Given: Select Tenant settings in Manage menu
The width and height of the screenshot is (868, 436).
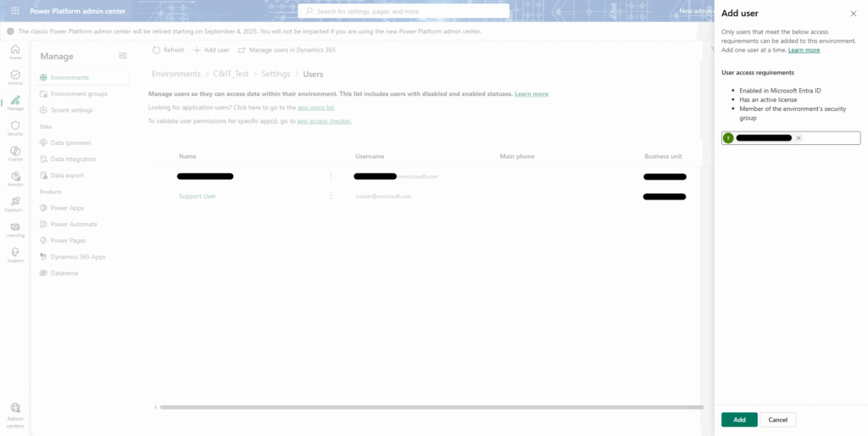Looking at the screenshot, I should tap(71, 110).
